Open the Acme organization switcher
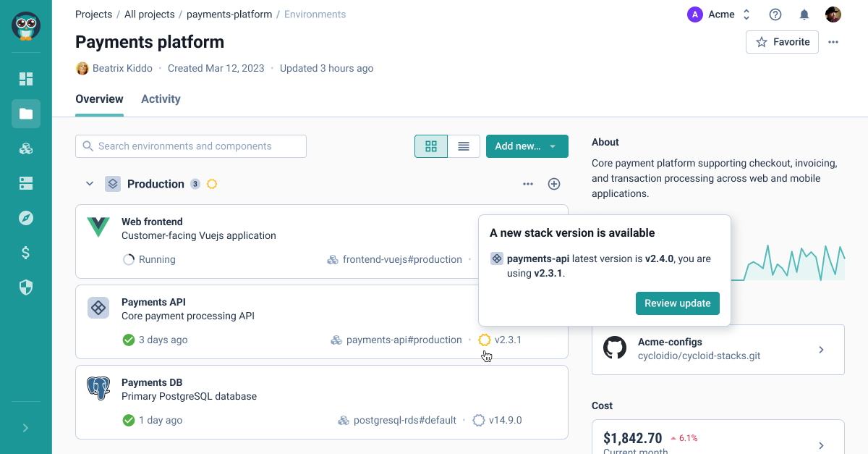This screenshot has height=454, width=868. click(x=719, y=14)
